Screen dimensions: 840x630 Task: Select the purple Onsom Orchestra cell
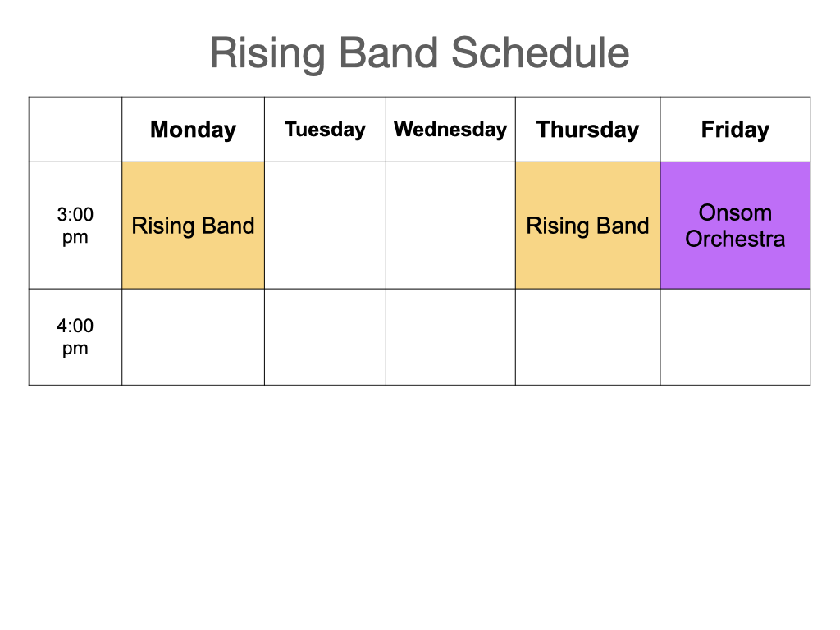735,226
